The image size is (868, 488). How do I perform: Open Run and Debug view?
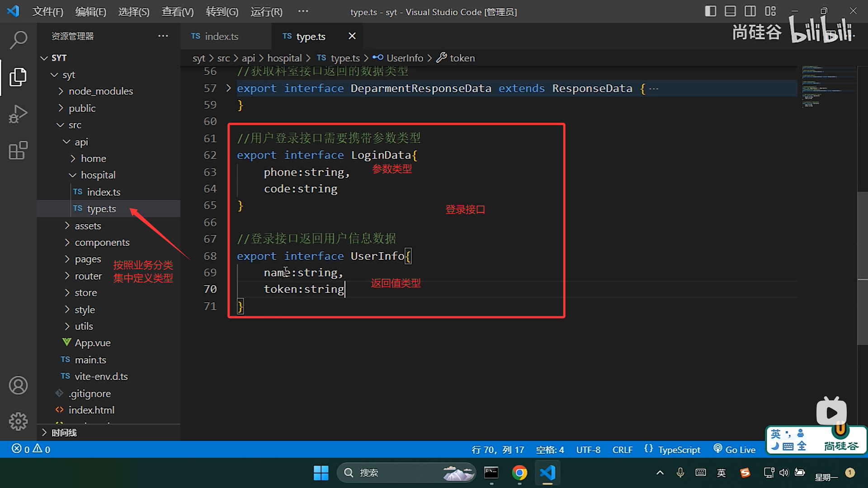pos(18,114)
